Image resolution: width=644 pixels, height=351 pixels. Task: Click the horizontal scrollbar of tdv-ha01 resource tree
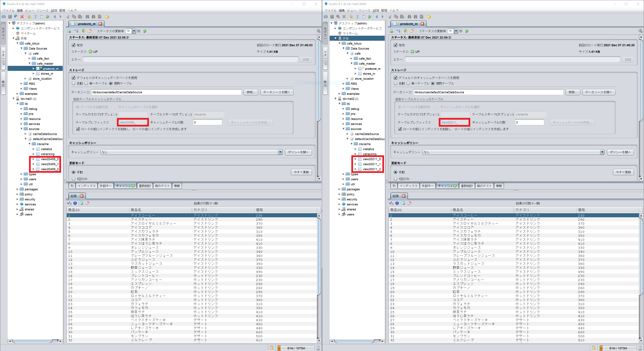pos(35,341)
